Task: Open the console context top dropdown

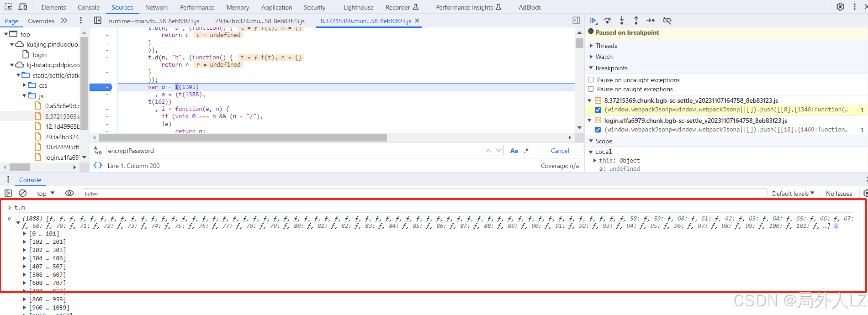Action: click(46, 194)
